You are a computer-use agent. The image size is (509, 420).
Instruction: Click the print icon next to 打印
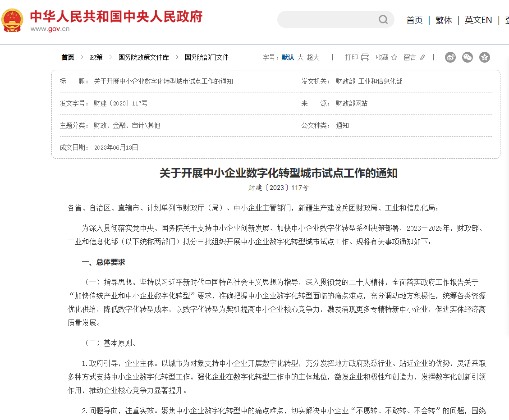pos(365,57)
